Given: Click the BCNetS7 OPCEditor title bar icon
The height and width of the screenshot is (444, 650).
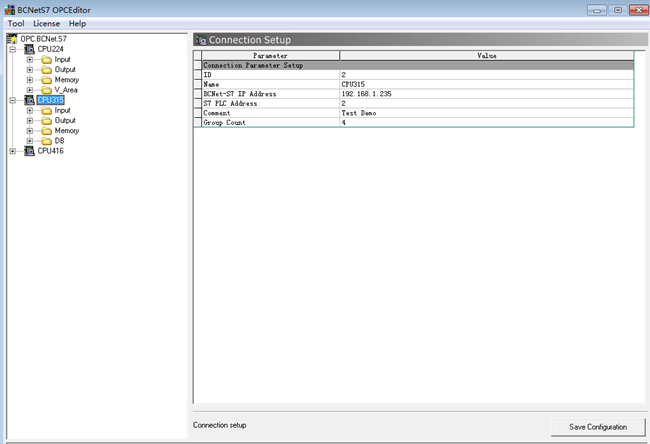Looking at the screenshot, I should [9, 10].
